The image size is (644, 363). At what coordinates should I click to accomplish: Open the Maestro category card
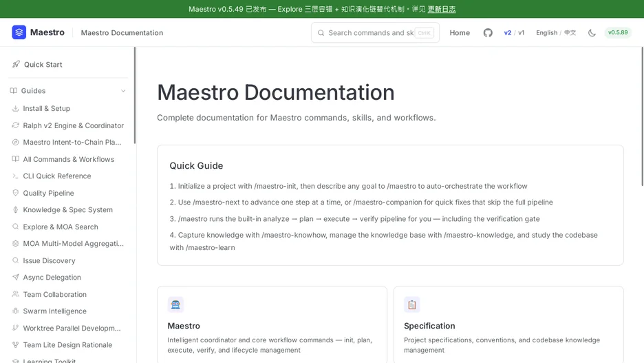point(272,324)
